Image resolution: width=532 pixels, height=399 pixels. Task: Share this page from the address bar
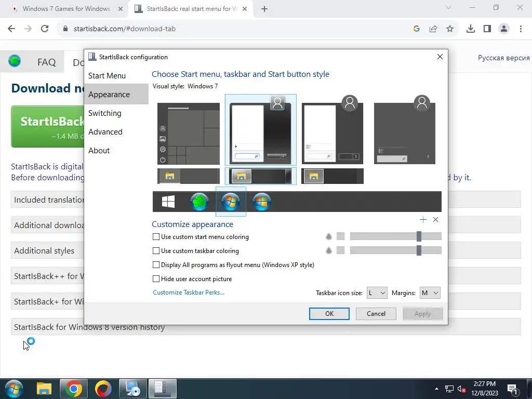[433, 29]
